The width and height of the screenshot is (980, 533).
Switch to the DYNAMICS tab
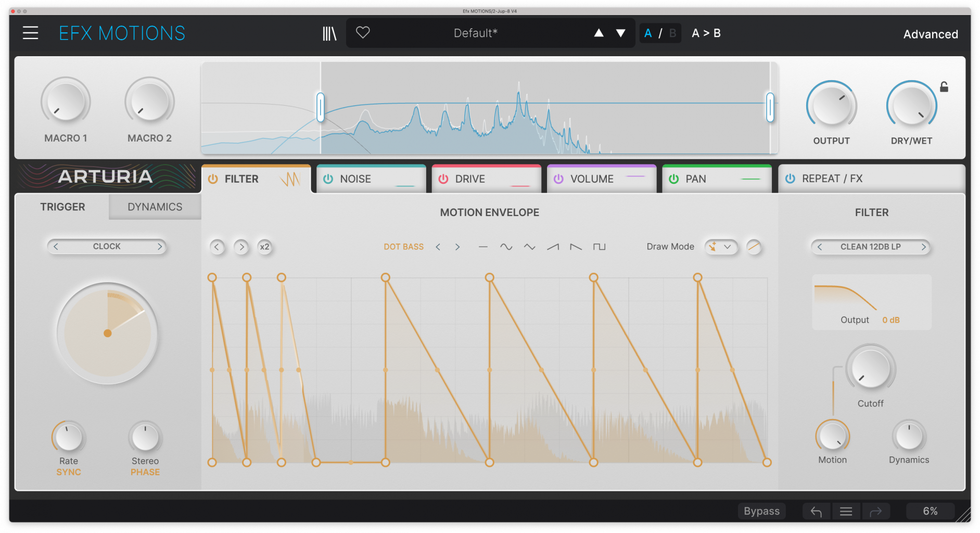click(154, 207)
